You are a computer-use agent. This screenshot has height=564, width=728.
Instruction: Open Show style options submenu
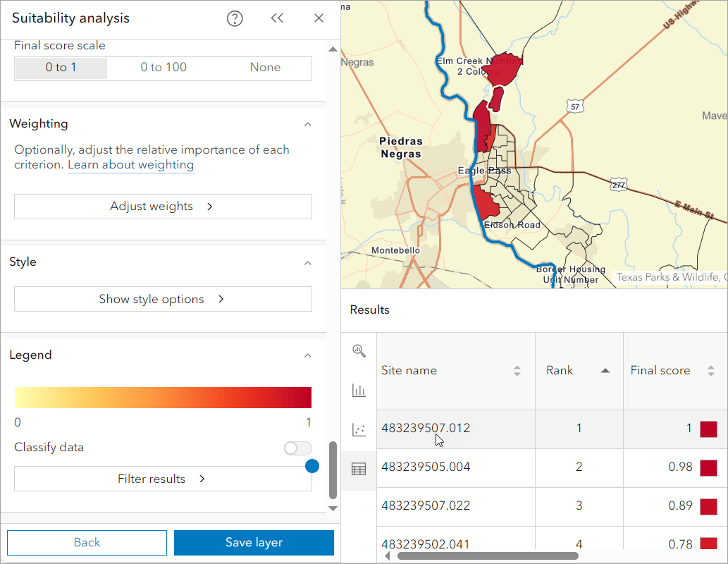[163, 300]
